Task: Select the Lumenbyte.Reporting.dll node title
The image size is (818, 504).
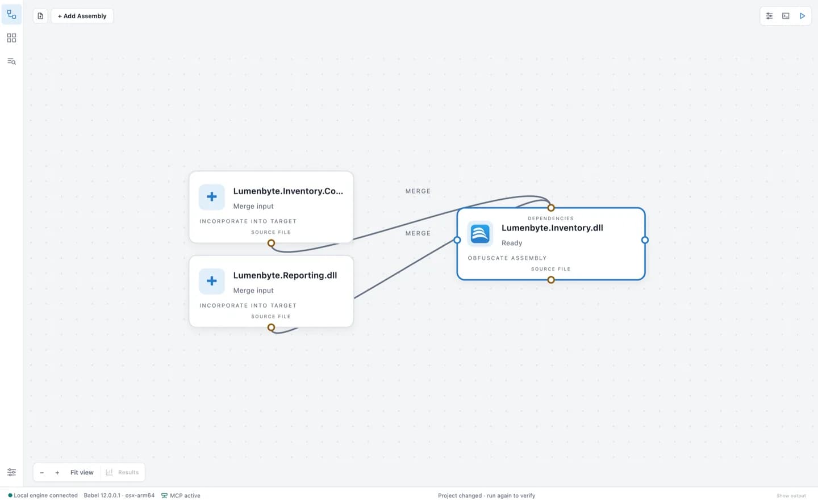Action: click(x=285, y=275)
